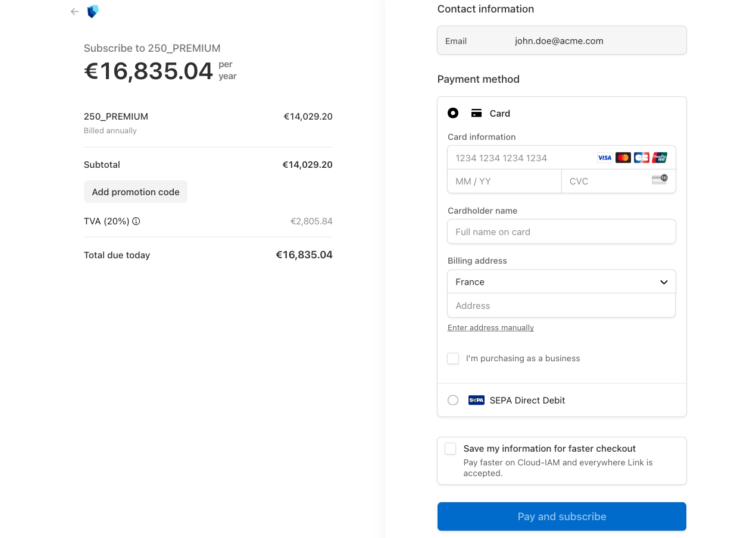This screenshot has height=538, width=756.
Task: Click the Cloud-IAM shield logo
Action: point(92,11)
